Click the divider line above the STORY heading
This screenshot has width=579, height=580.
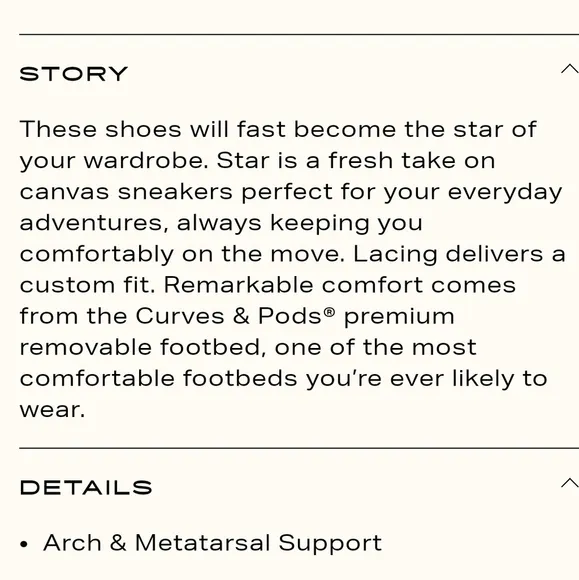coord(299,34)
